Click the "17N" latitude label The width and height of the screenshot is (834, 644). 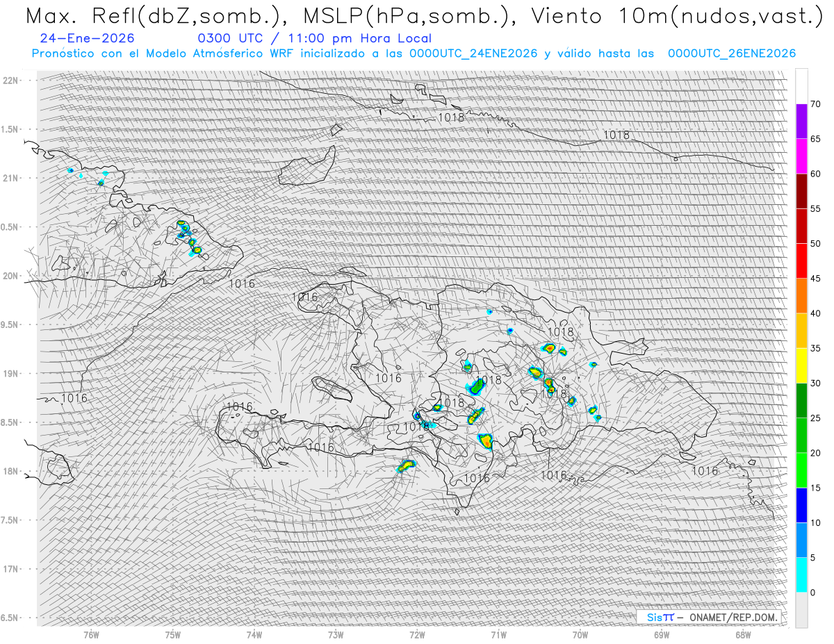tap(10, 569)
